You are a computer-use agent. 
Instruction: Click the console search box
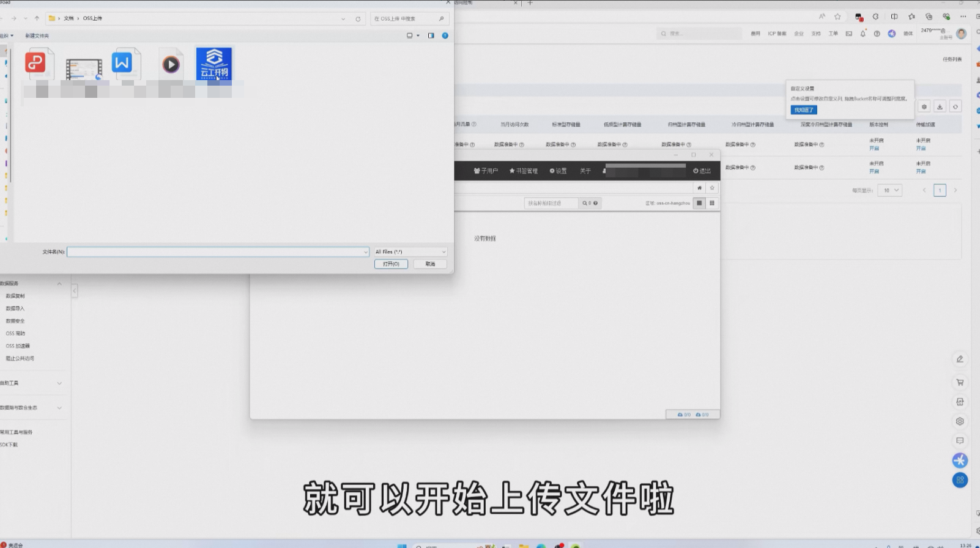pyautogui.click(x=699, y=34)
